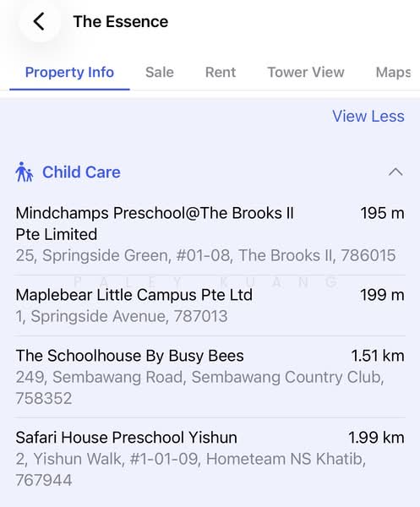The width and height of the screenshot is (420, 507).
Task: Tap the 249, Sembawang Road address
Action: point(199,387)
